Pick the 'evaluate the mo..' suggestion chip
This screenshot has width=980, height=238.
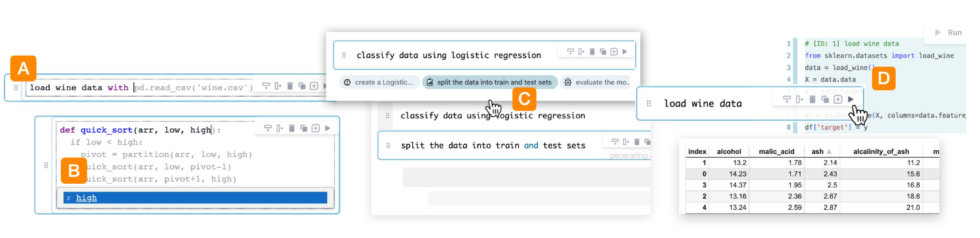[x=598, y=82]
